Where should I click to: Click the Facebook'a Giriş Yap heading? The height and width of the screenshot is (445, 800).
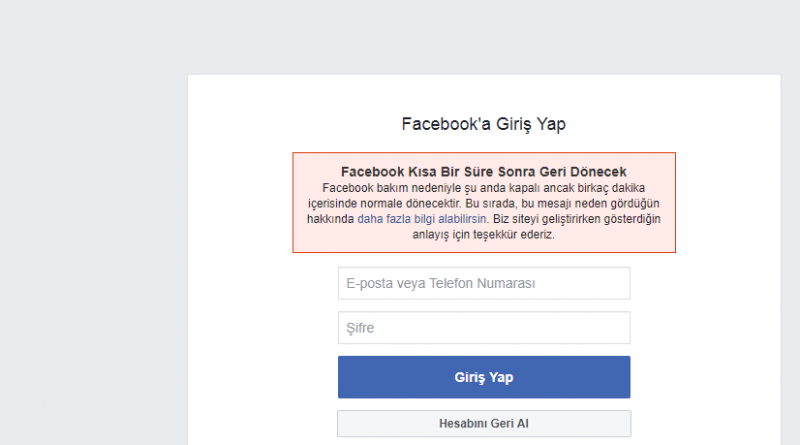[x=484, y=124]
